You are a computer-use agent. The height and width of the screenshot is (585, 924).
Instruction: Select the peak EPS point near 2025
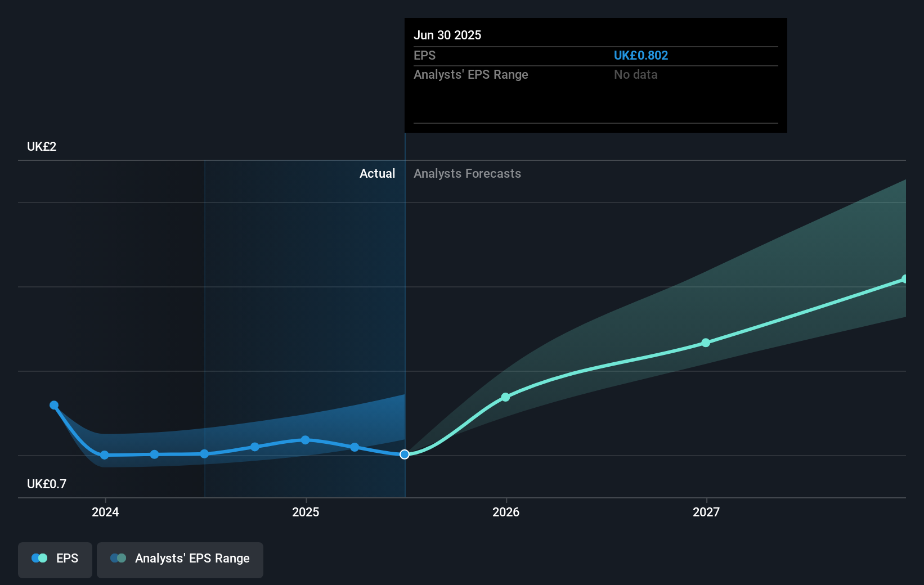pos(305,440)
